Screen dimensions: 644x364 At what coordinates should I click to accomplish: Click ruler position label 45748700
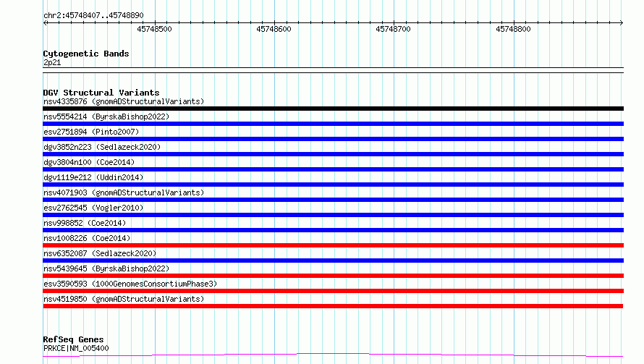coord(393,29)
